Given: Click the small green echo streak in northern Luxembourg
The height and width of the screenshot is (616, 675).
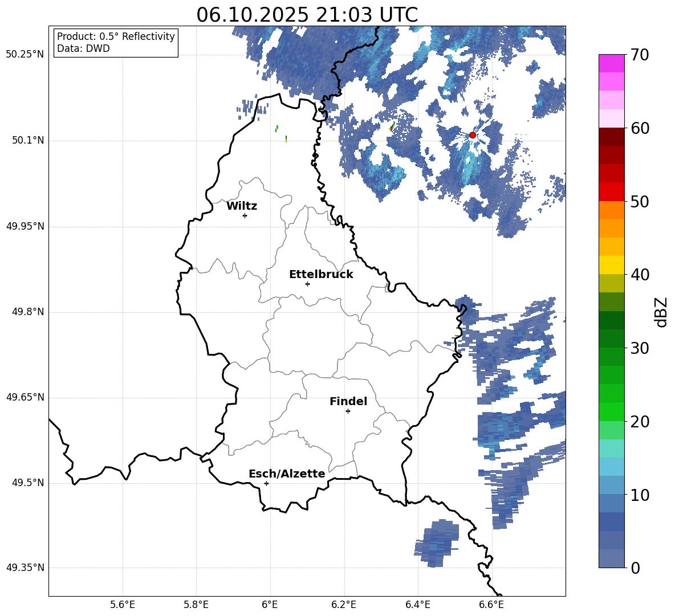Looking at the screenshot, I should (x=276, y=128).
